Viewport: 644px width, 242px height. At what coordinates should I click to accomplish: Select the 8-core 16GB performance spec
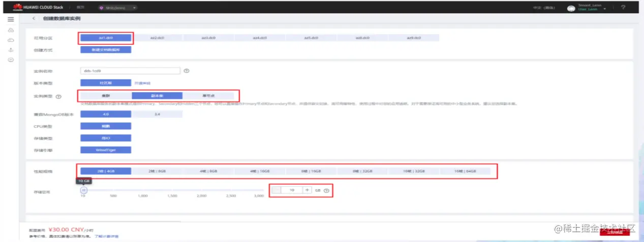click(311, 171)
